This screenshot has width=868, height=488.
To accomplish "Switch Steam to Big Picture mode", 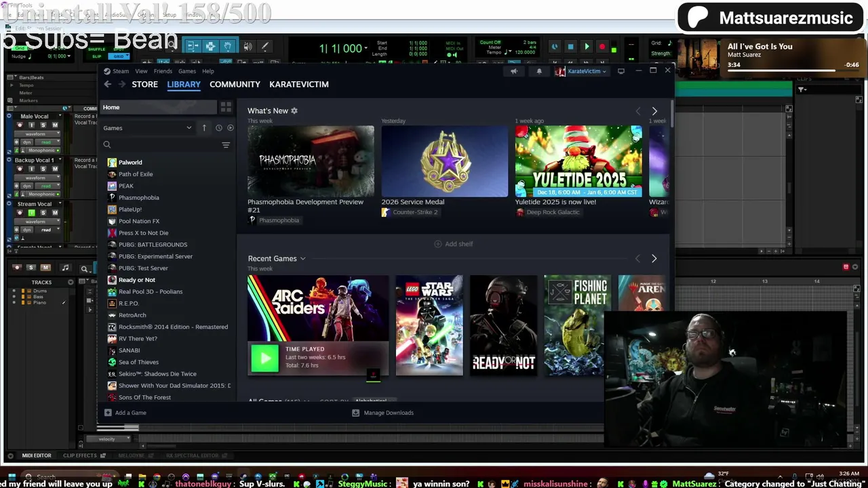I will point(621,71).
